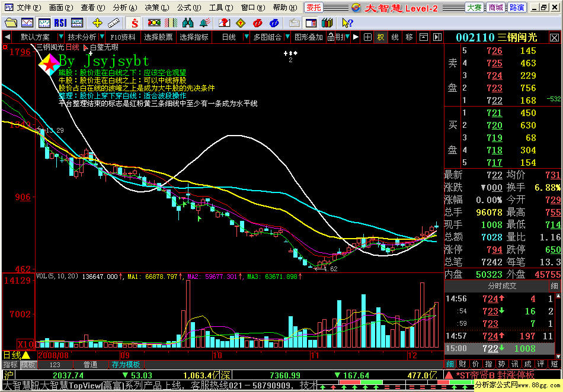Click the crosshair plus box icon
This screenshot has width=563, height=392.
pos(367,37)
